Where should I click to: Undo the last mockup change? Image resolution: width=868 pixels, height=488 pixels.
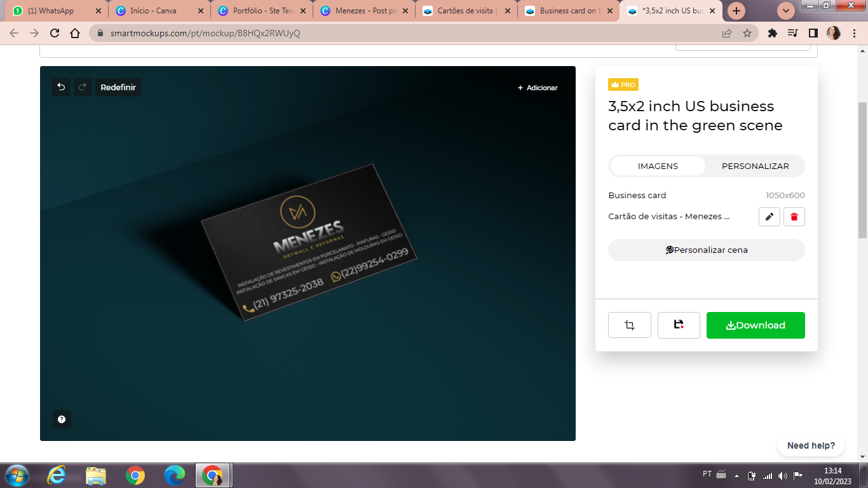(x=61, y=87)
